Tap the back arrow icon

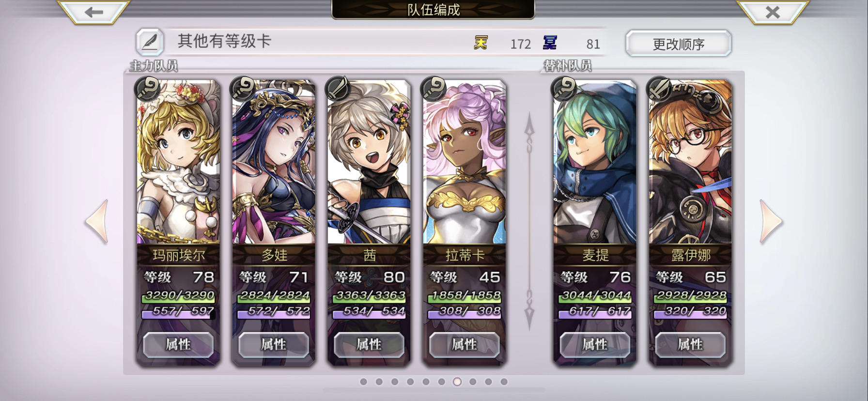[93, 12]
